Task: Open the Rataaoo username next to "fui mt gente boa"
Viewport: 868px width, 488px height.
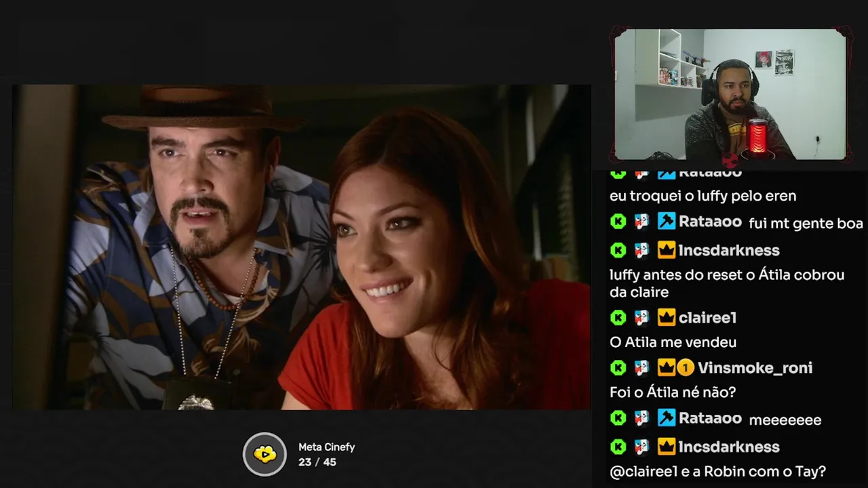Action: pos(710,221)
